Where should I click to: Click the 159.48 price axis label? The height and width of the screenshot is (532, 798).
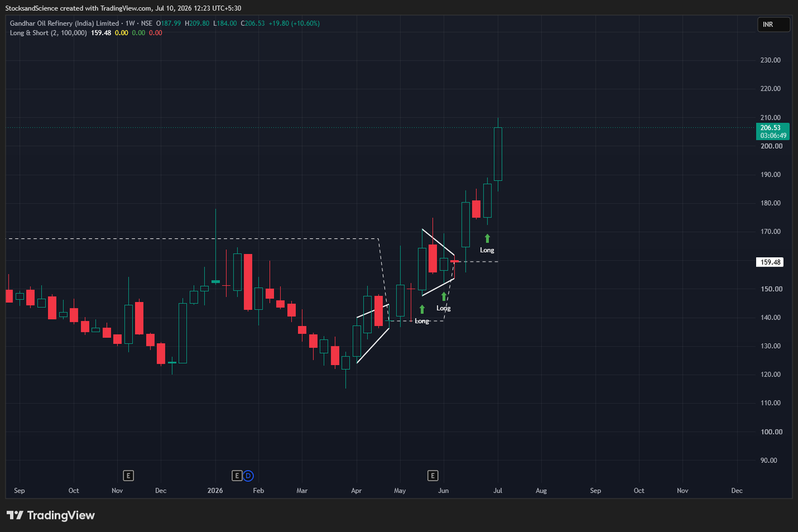point(770,262)
